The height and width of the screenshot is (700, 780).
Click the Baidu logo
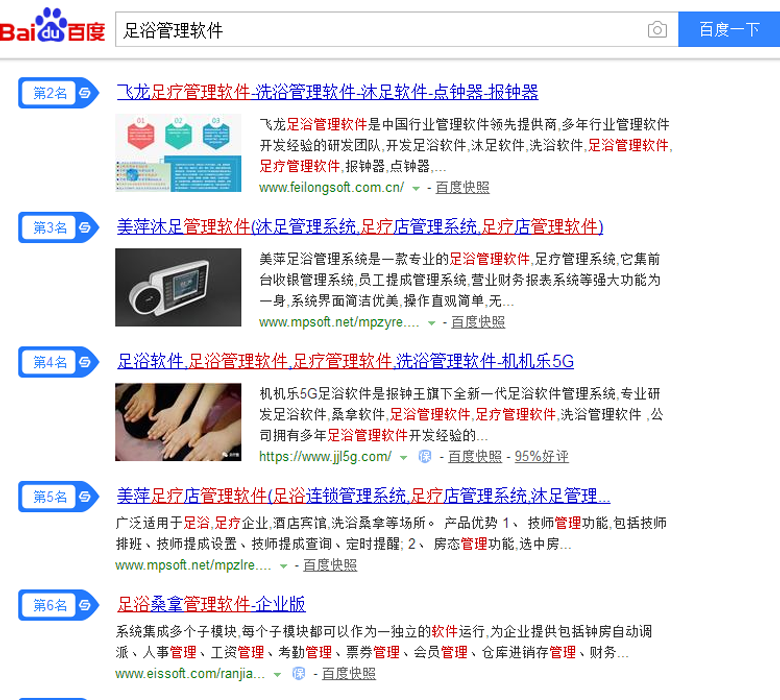[x=52, y=26]
